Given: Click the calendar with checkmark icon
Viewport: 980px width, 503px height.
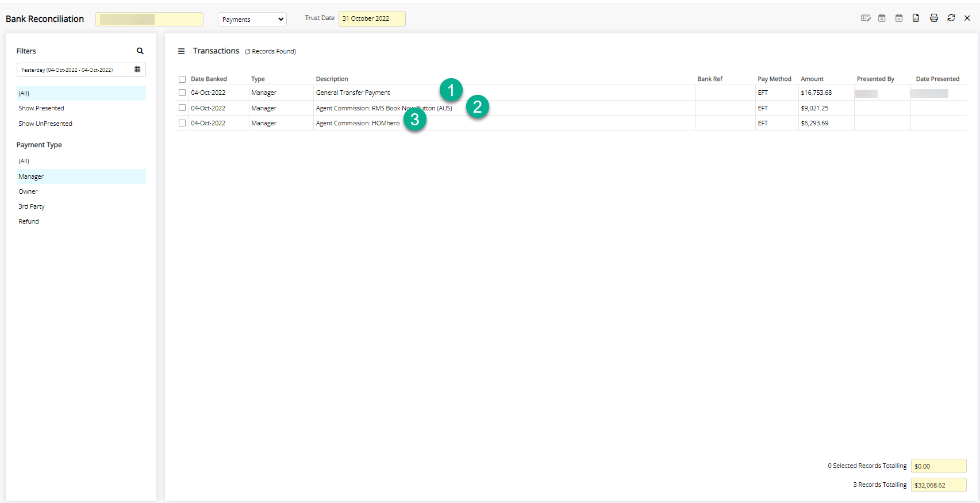Looking at the screenshot, I should click(899, 18).
